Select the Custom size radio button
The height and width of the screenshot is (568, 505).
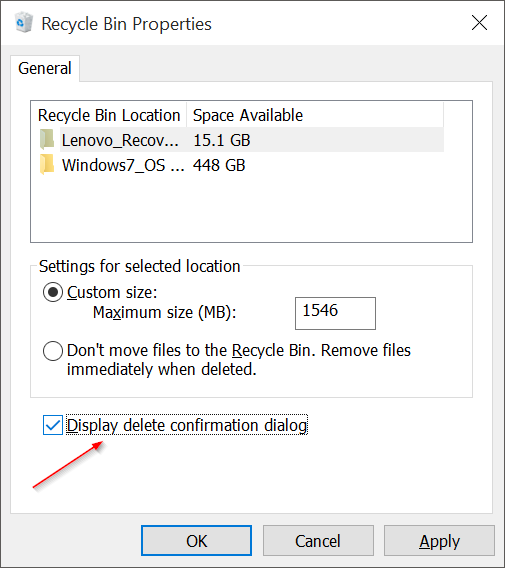click(53, 292)
